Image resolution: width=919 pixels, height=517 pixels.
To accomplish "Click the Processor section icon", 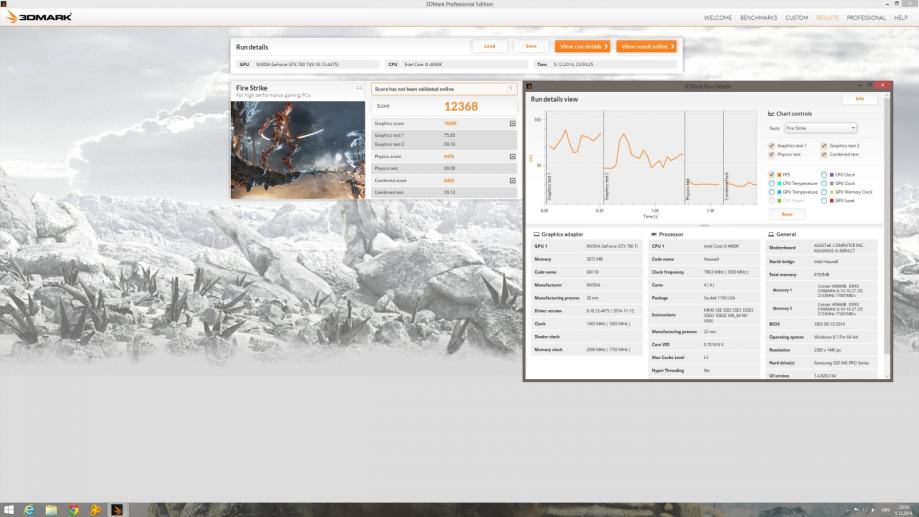I will (653, 234).
